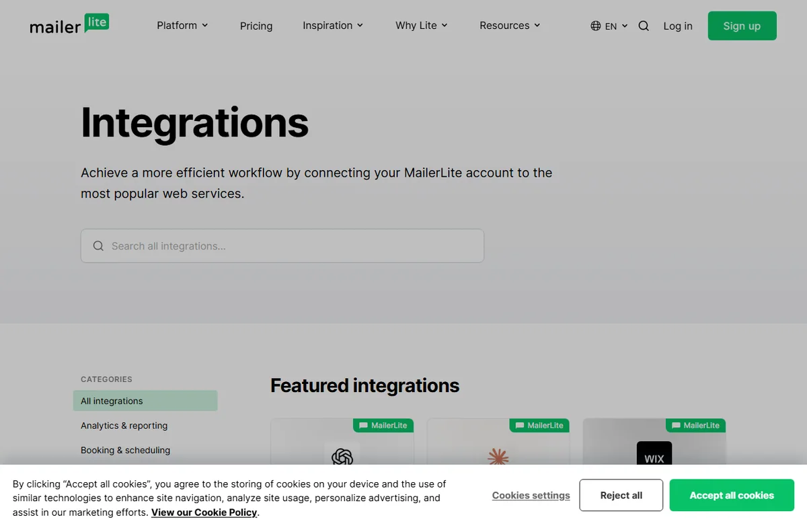
Task: Click the CATEGORIES sidebar label
Action: [x=106, y=379]
